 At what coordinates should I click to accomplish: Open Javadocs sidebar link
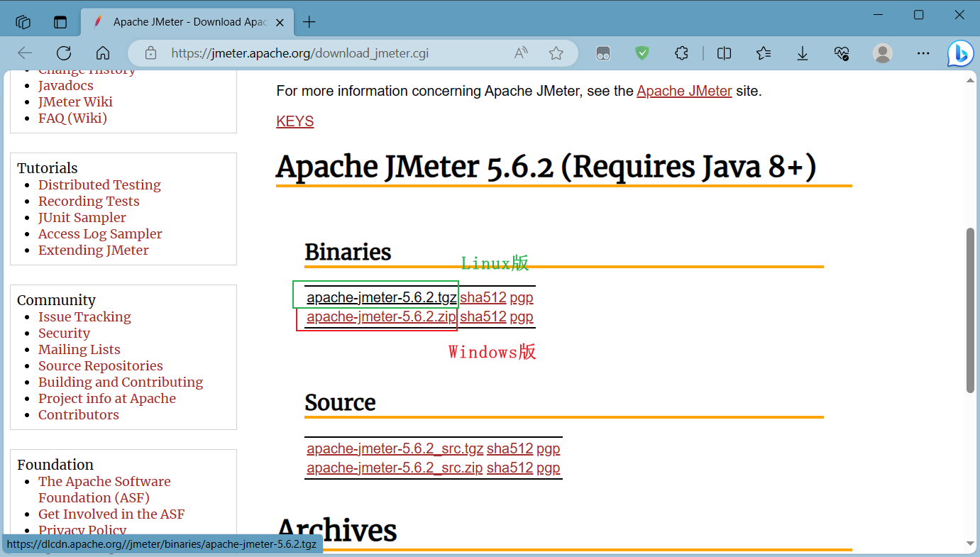[66, 85]
